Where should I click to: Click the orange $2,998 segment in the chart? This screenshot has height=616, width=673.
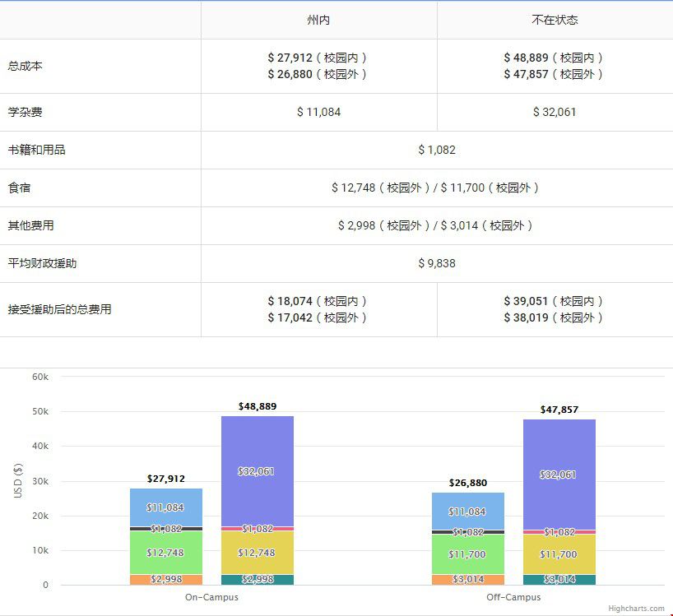[165, 580]
